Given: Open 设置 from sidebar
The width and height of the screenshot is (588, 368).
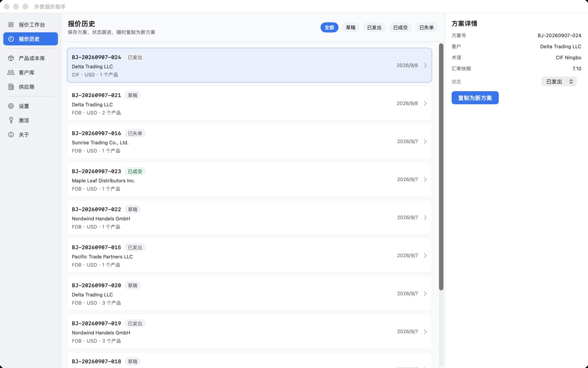Looking at the screenshot, I should point(31,106).
